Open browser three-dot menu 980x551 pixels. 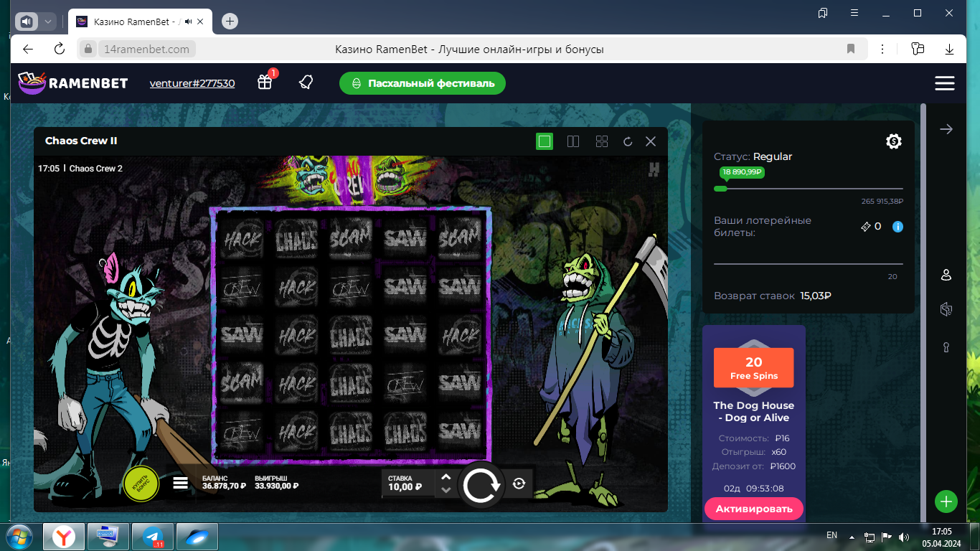click(881, 49)
